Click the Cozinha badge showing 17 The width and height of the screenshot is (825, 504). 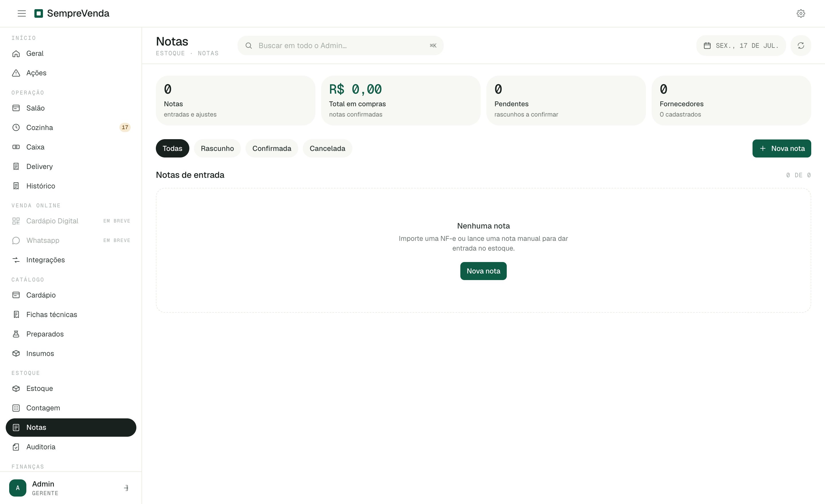(x=125, y=127)
